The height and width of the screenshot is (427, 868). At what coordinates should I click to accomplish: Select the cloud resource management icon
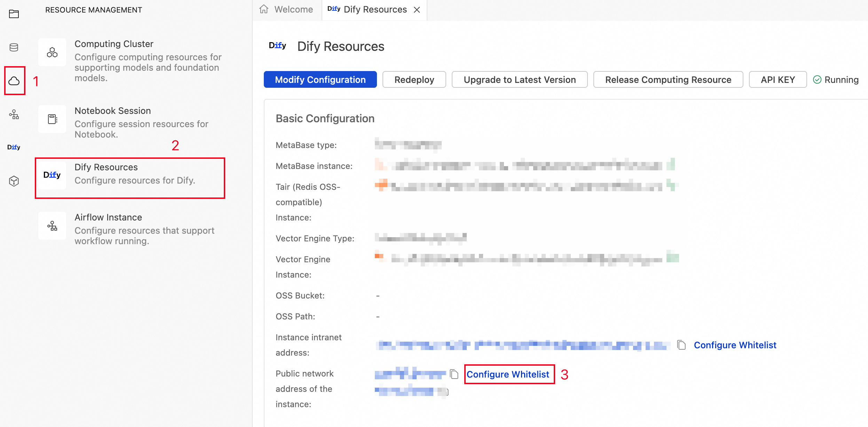point(14,81)
